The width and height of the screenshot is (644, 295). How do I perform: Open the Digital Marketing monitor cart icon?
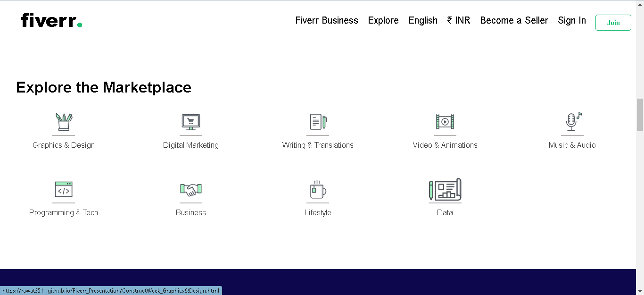[191, 122]
